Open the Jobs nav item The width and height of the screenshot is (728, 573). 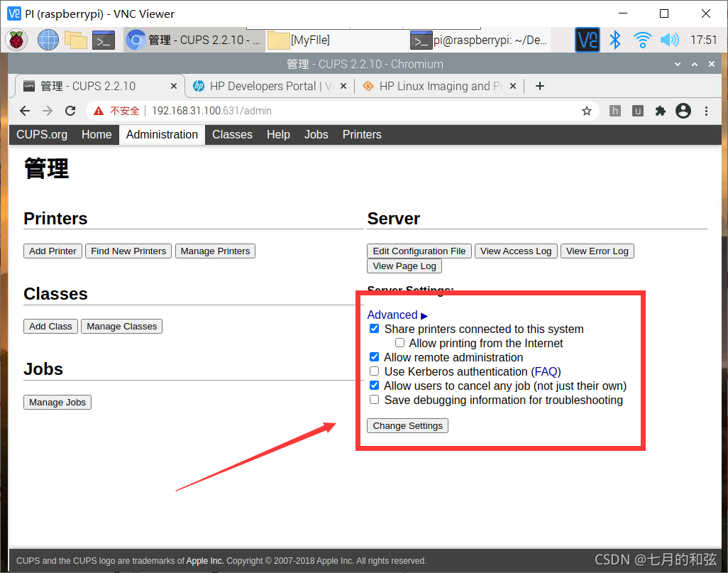click(316, 135)
